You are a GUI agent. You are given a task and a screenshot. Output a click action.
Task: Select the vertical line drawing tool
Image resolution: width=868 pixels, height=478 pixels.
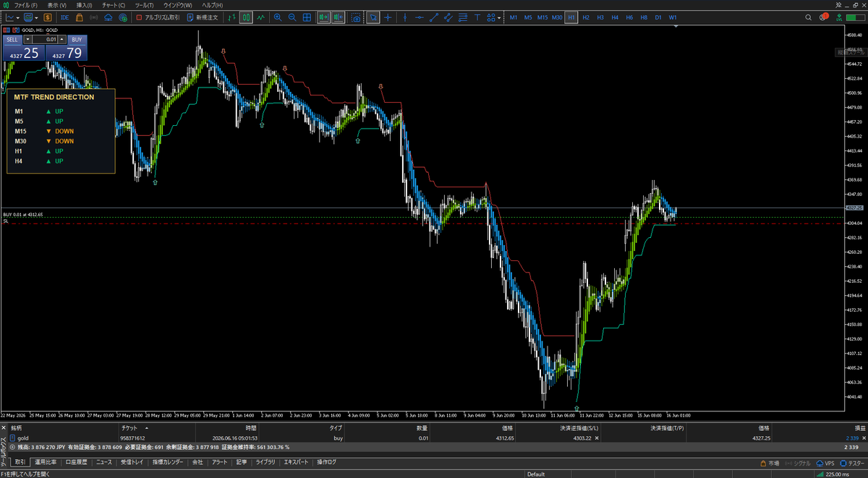pyautogui.click(x=405, y=17)
